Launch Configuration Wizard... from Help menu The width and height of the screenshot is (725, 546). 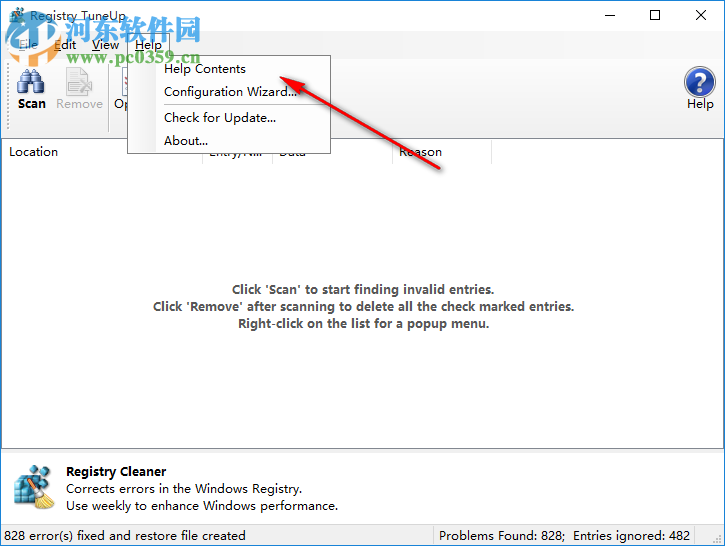(x=230, y=92)
